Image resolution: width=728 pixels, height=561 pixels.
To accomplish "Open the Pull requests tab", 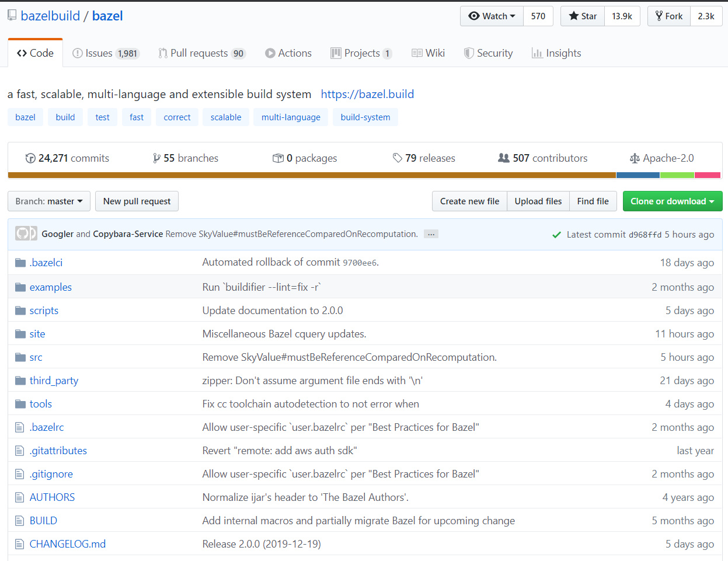I will (x=202, y=53).
